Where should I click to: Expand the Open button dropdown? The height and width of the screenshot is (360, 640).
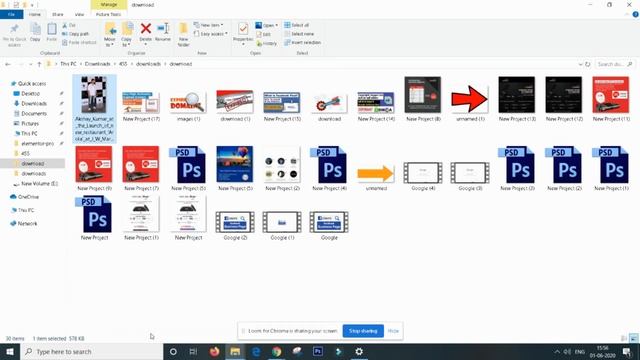coord(277,25)
